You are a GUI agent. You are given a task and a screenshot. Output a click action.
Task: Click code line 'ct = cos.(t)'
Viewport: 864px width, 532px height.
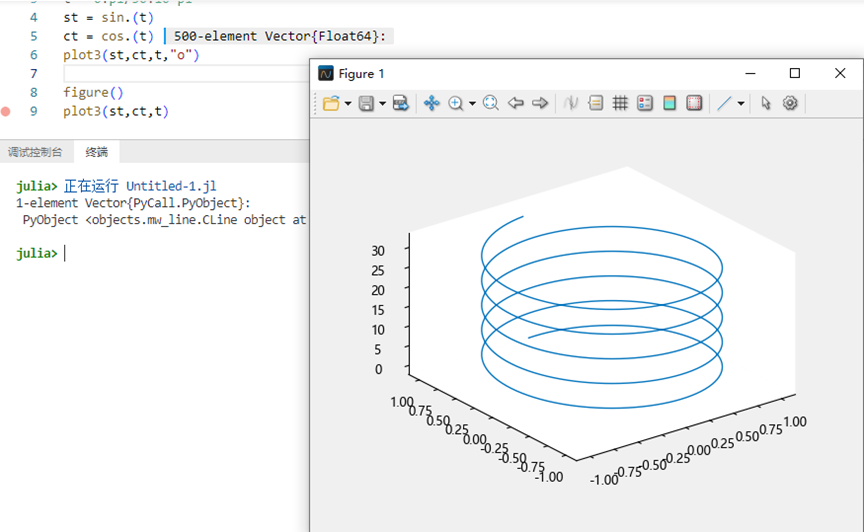tap(108, 36)
